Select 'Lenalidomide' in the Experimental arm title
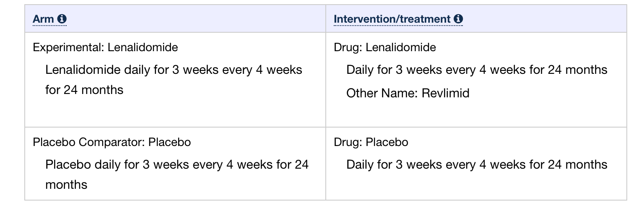644x206 pixels. click(143, 47)
